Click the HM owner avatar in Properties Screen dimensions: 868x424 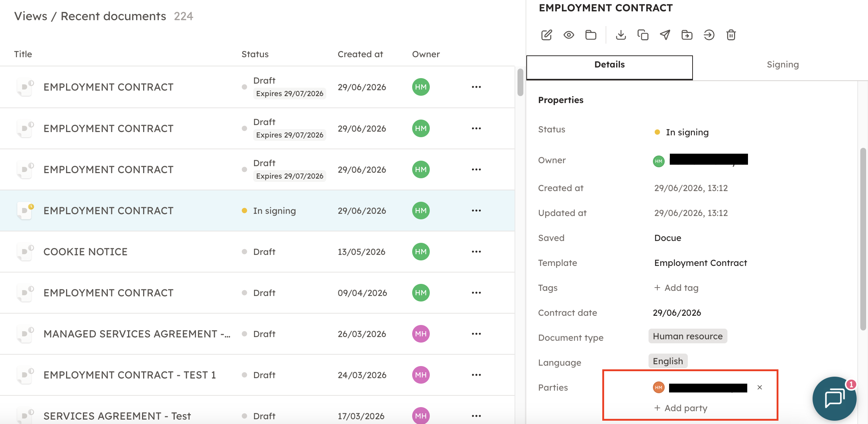point(659,161)
